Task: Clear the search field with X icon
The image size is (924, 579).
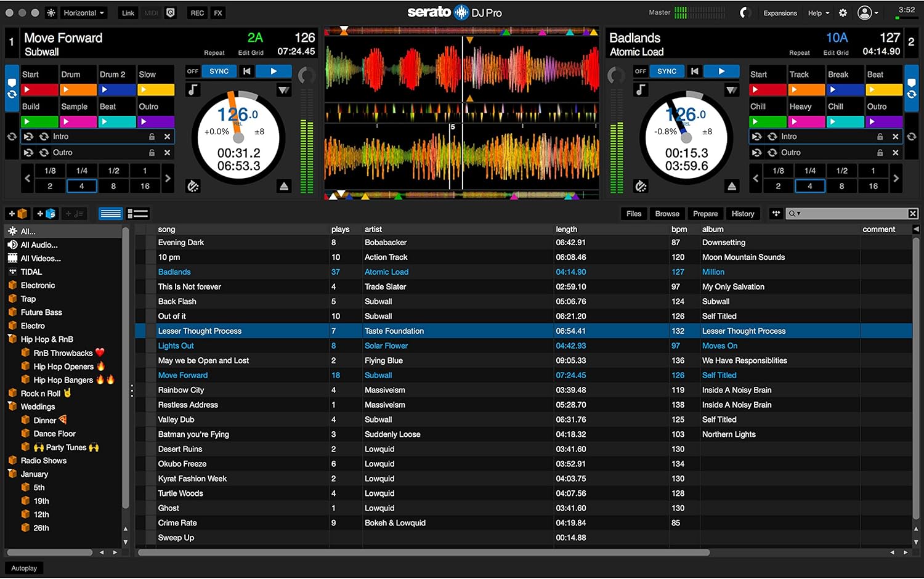Action: click(x=912, y=214)
